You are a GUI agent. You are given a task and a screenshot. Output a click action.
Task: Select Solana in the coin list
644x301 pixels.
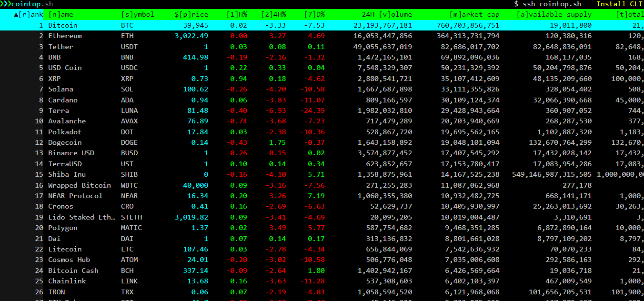point(60,89)
